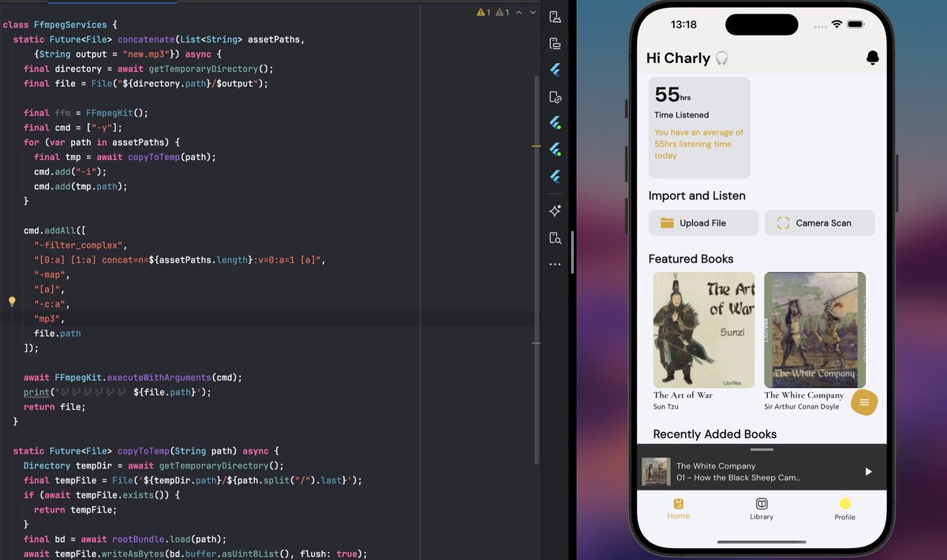The height and width of the screenshot is (560, 947).
Task: Click the drag handle above the mini player
Action: [x=762, y=449]
